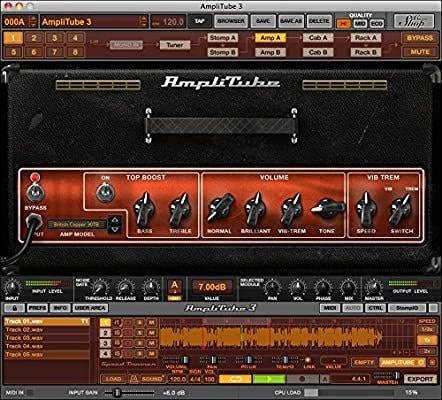Adjust the Master output knob
The image size is (442, 400).
[x=374, y=288]
